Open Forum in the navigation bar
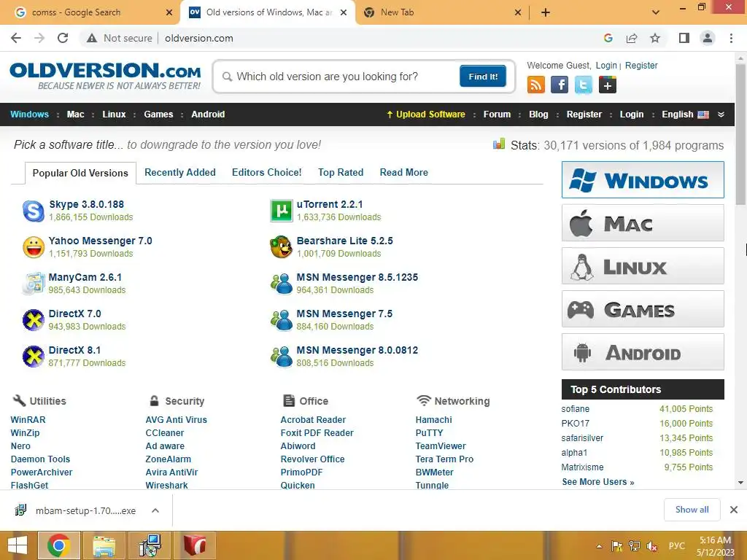Screen dimensions: 747x560 [497, 114]
